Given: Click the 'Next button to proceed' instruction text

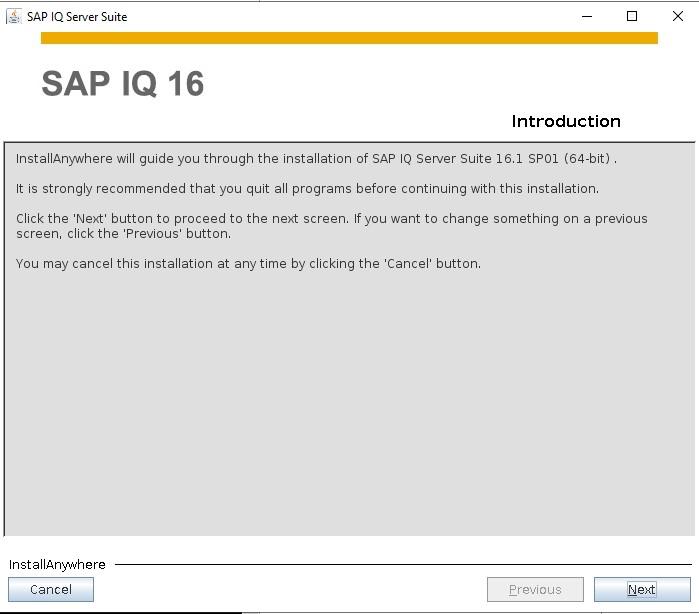Looking at the screenshot, I should tap(332, 218).
